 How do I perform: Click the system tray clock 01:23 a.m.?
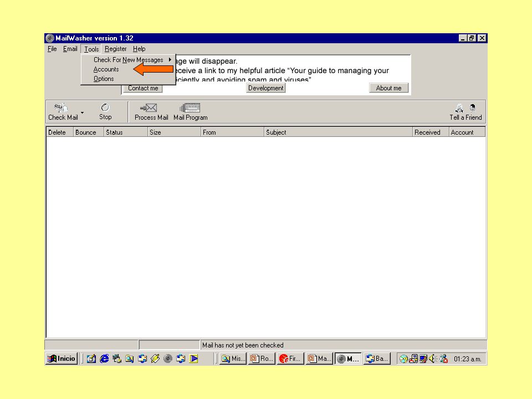tap(467, 359)
